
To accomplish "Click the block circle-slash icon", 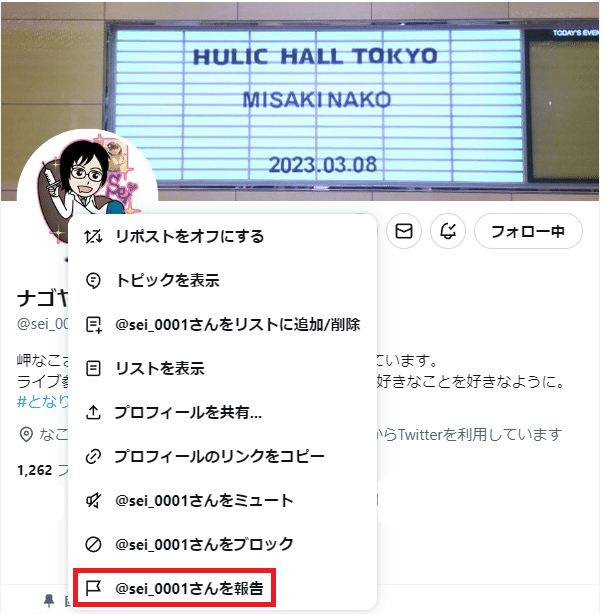I will (x=93, y=544).
